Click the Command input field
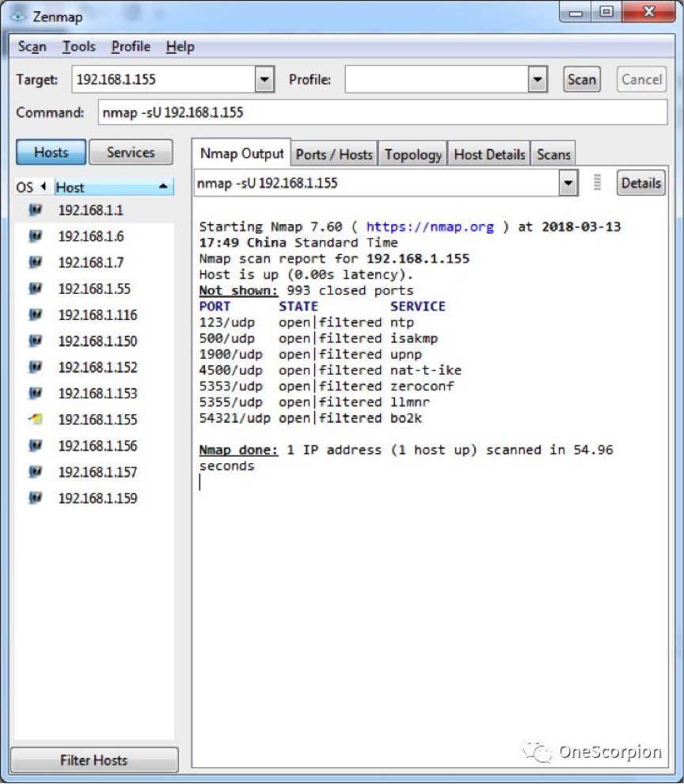 (382, 112)
